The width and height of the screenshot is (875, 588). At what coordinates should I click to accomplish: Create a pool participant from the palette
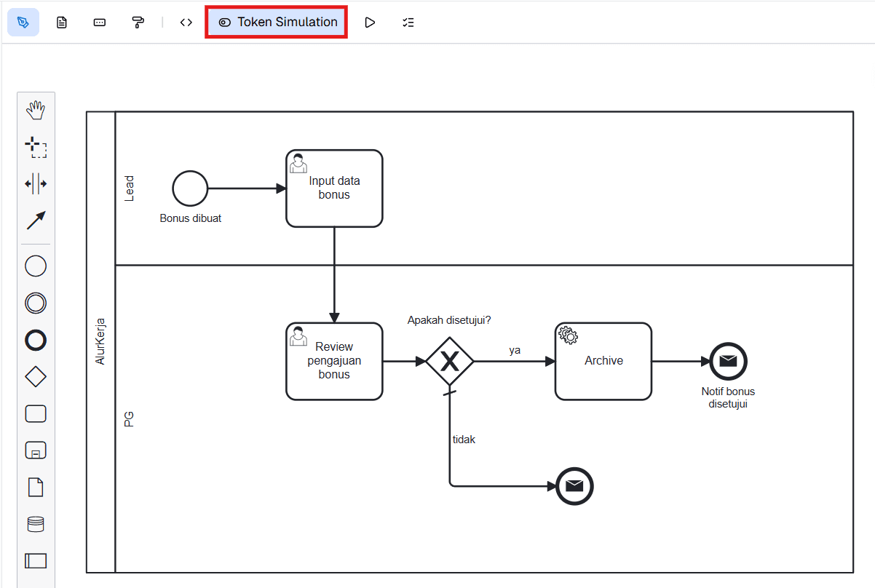tap(36, 560)
